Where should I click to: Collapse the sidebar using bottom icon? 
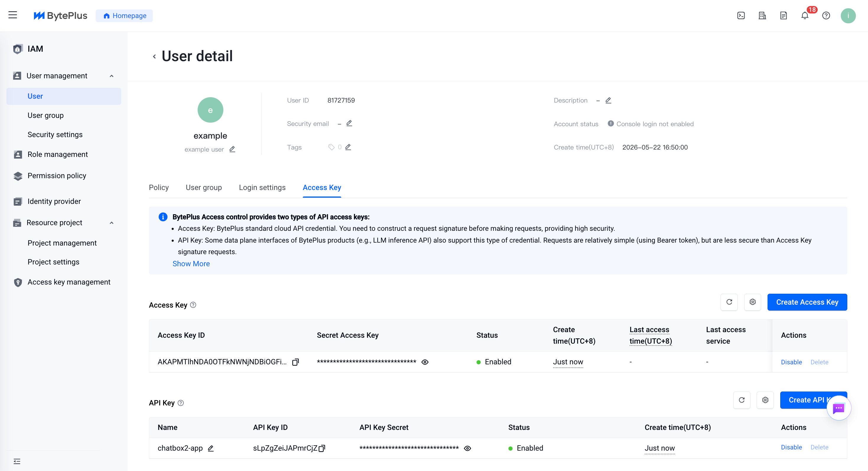[x=17, y=461]
